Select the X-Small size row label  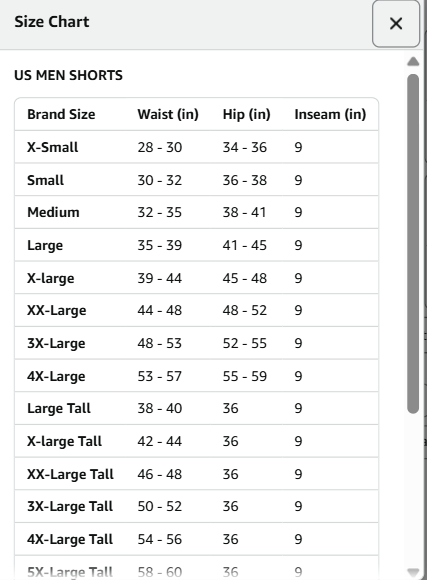53,147
